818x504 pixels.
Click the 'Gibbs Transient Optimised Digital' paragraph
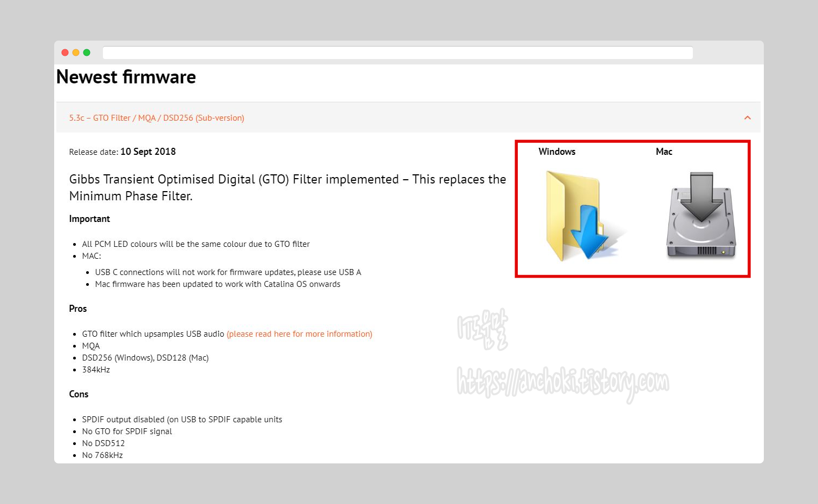click(288, 187)
